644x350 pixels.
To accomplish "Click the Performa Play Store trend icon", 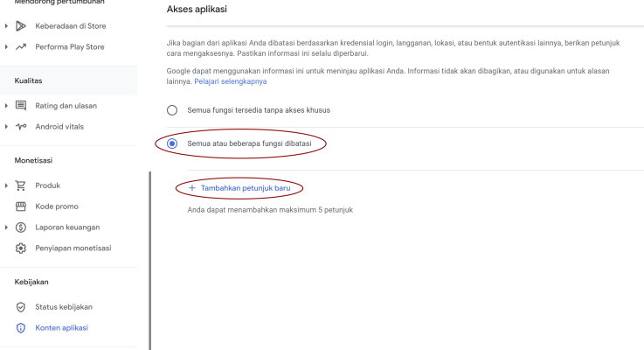I will (21, 47).
